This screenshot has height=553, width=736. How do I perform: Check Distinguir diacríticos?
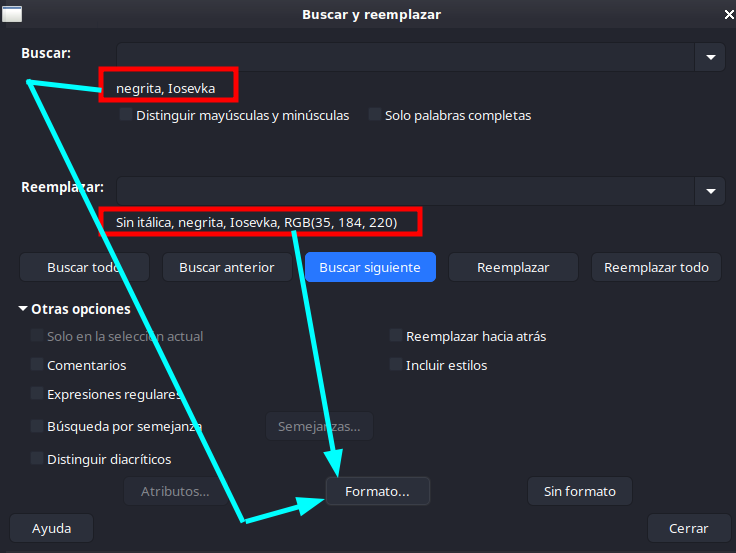[37, 458]
